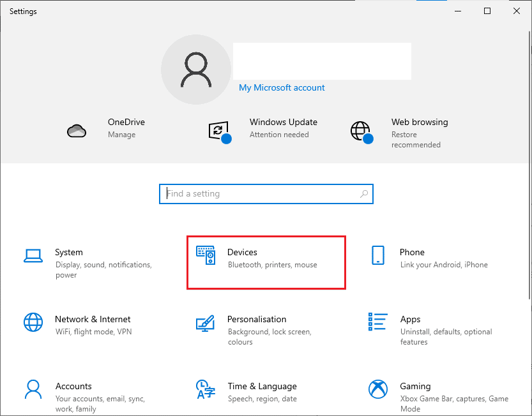
Task: Minimize the Settings window
Action: click(458, 11)
